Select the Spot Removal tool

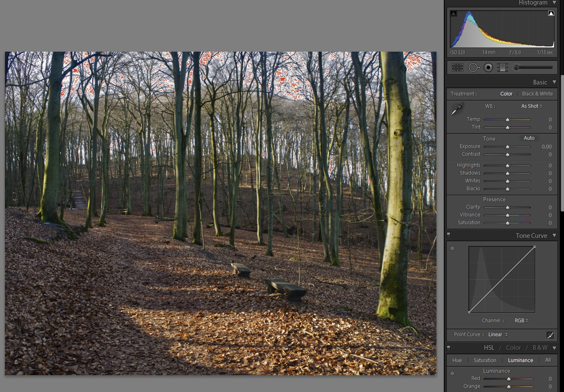click(x=473, y=67)
